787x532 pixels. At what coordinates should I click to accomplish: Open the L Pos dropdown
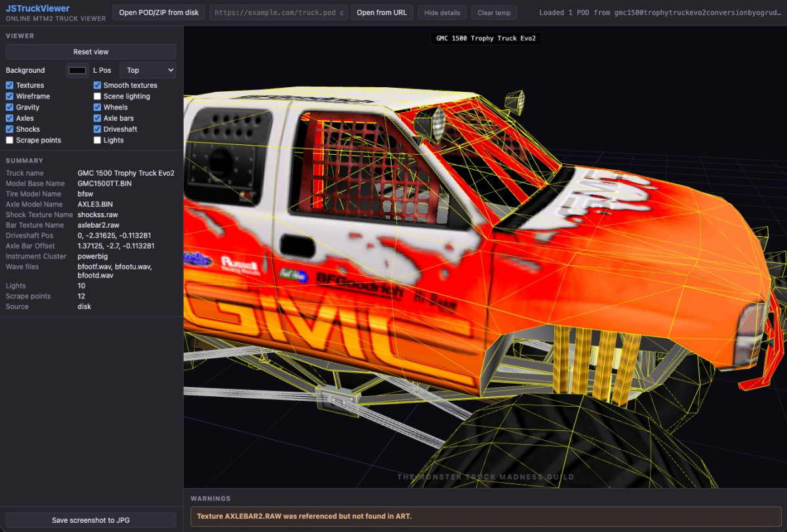pyautogui.click(x=148, y=70)
